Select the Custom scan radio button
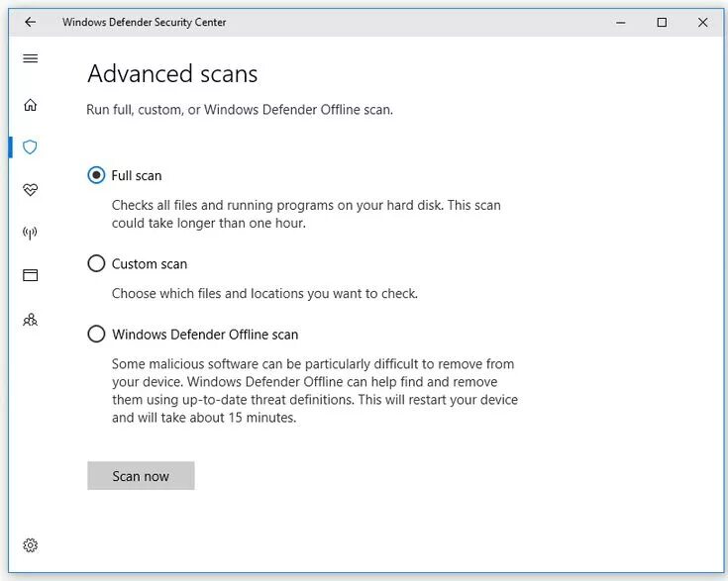The height and width of the screenshot is (581, 728). [96, 263]
